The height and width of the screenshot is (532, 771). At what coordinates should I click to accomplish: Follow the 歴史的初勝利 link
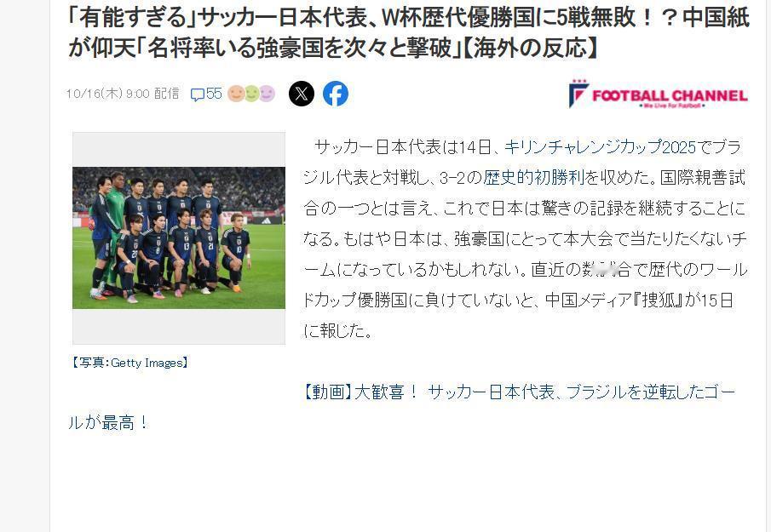pyautogui.click(x=533, y=177)
